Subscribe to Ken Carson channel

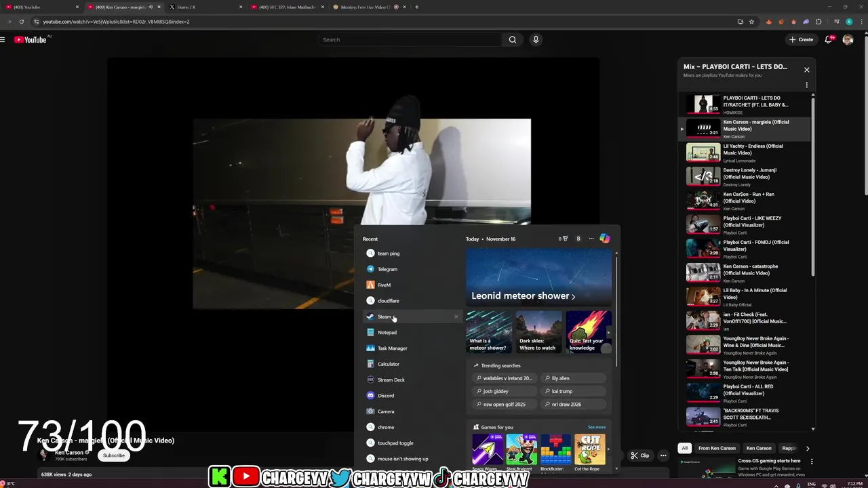(x=114, y=455)
